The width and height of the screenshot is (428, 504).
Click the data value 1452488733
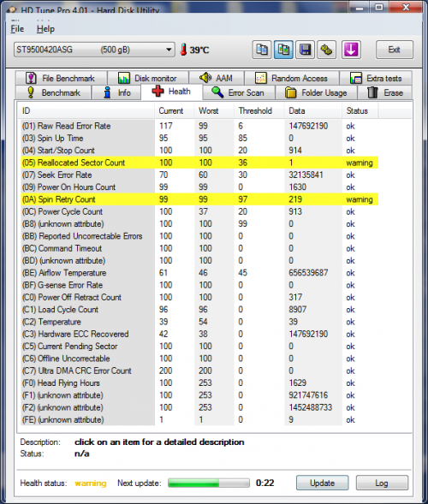pos(310,407)
